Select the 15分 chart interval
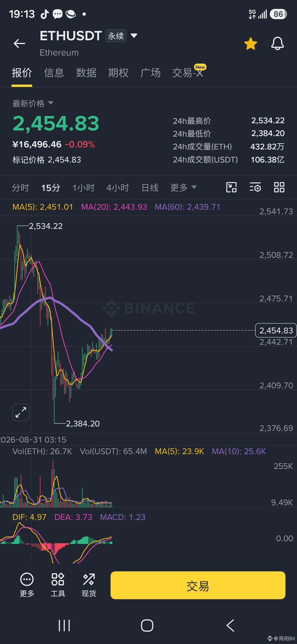This screenshot has height=644, width=297. pos(51,187)
